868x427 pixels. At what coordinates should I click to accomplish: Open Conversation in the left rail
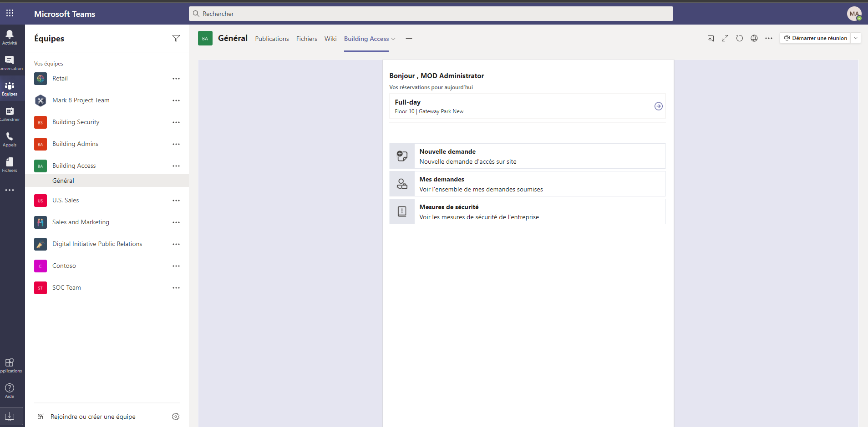[10, 63]
